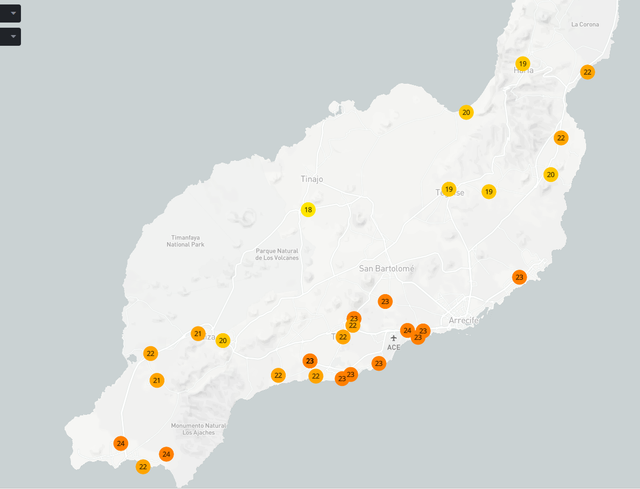640x489 pixels.
Task: Click the Tinajo town label
Action: pyautogui.click(x=312, y=179)
